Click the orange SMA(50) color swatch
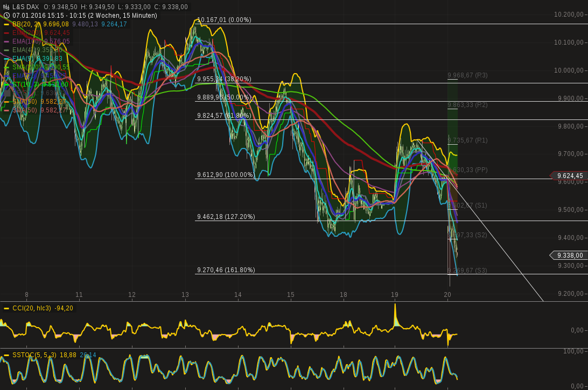Screen dimensions: 588x390 tap(6, 101)
